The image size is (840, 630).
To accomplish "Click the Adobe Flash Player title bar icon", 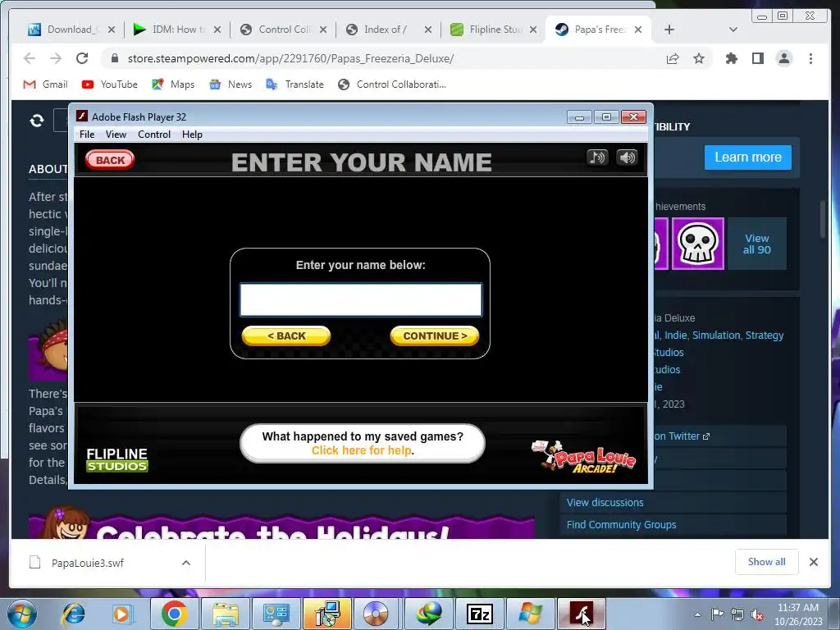I will (x=82, y=116).
